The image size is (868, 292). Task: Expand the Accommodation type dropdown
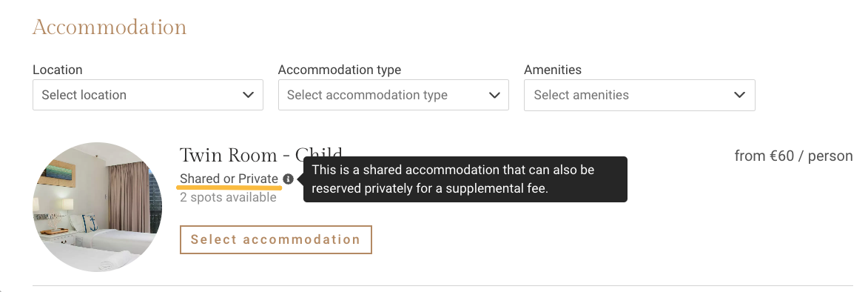pos(394,95)
